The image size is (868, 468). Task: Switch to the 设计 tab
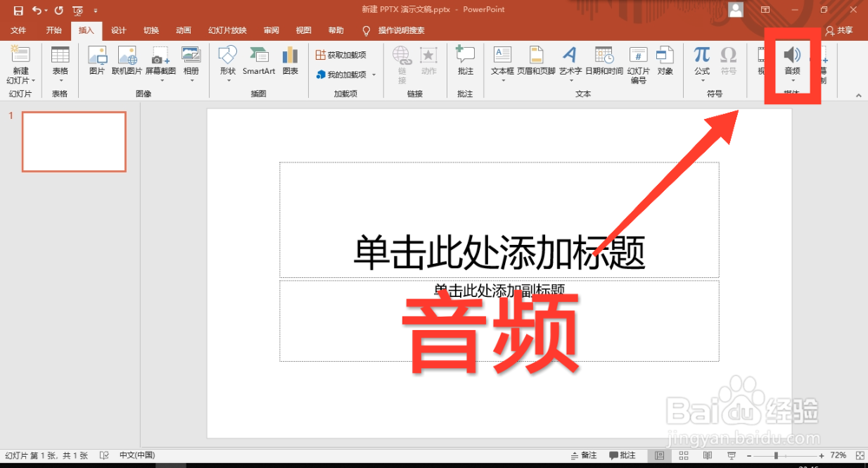click(x=118, y=30)
